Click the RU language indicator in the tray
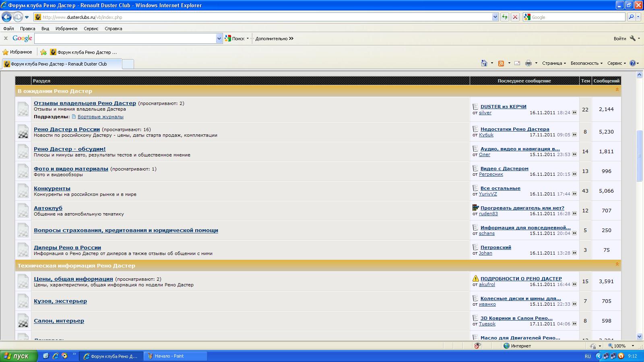 click(x=588, y=356)
